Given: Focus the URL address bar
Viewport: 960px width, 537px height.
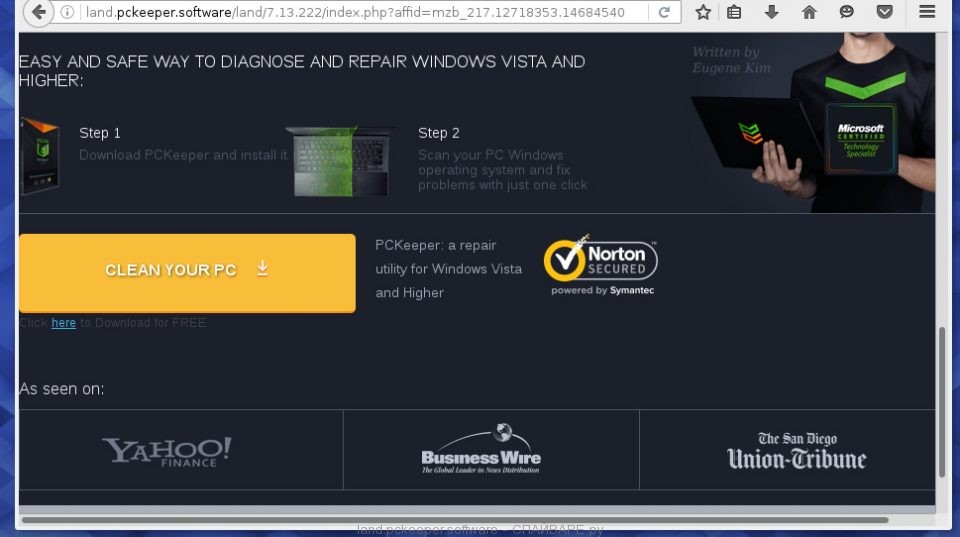Looking at the screenshot, I should coord(360,13).
